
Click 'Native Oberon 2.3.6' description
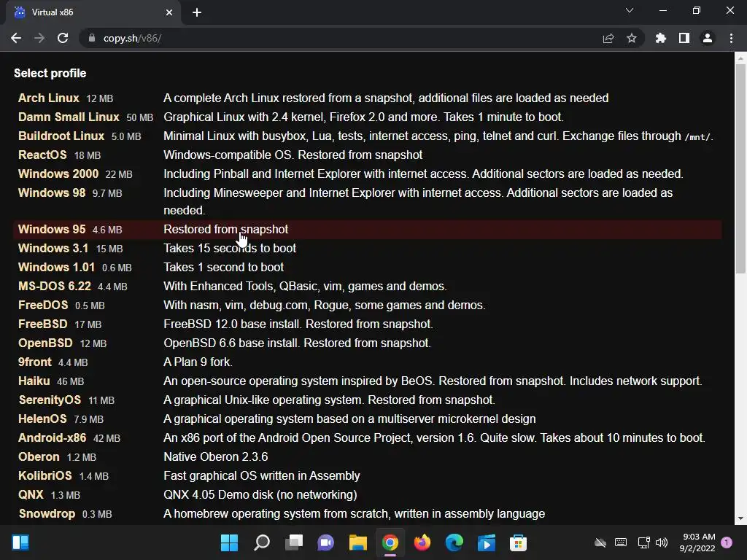[x=216, y=457]
